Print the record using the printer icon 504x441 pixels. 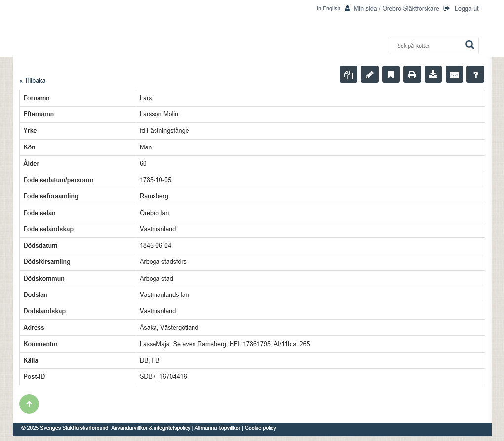coord(412,74)
